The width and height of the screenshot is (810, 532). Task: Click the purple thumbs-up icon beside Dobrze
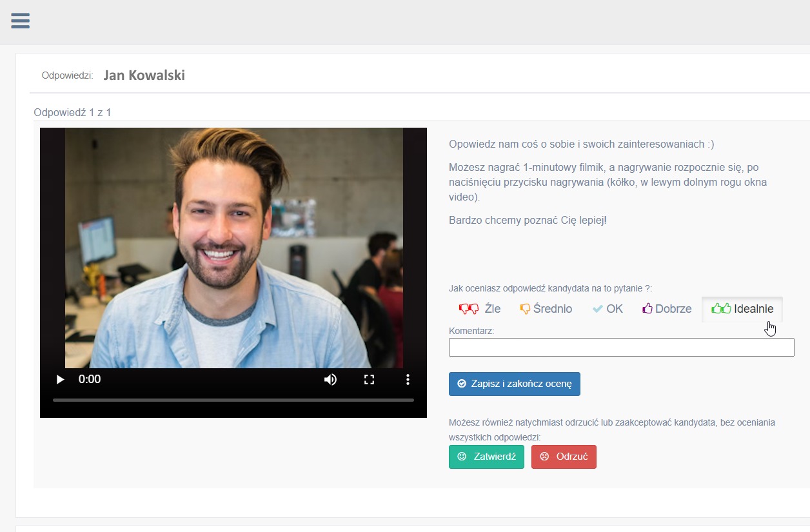647,308
